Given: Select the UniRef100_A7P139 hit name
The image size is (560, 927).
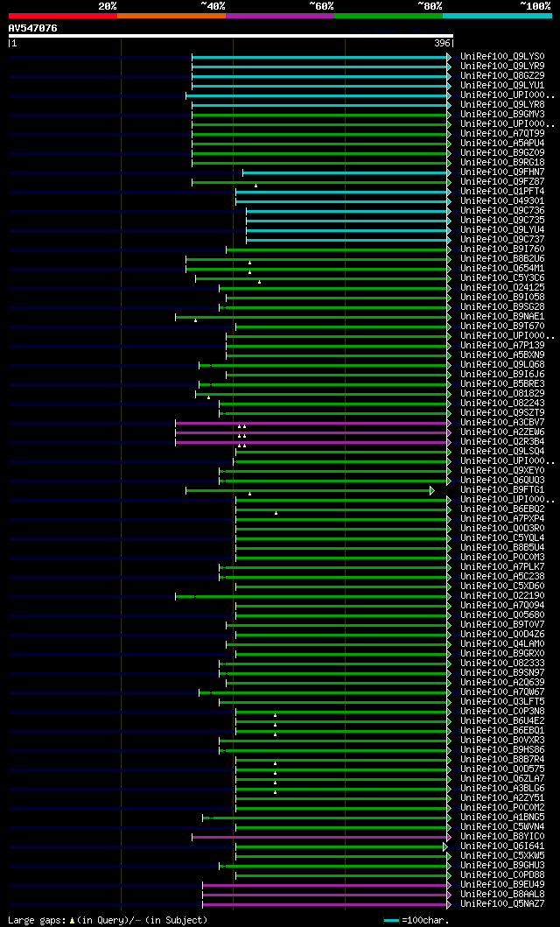Looking at the screenshot, I should pyautogui.click(x=503, y=345).
